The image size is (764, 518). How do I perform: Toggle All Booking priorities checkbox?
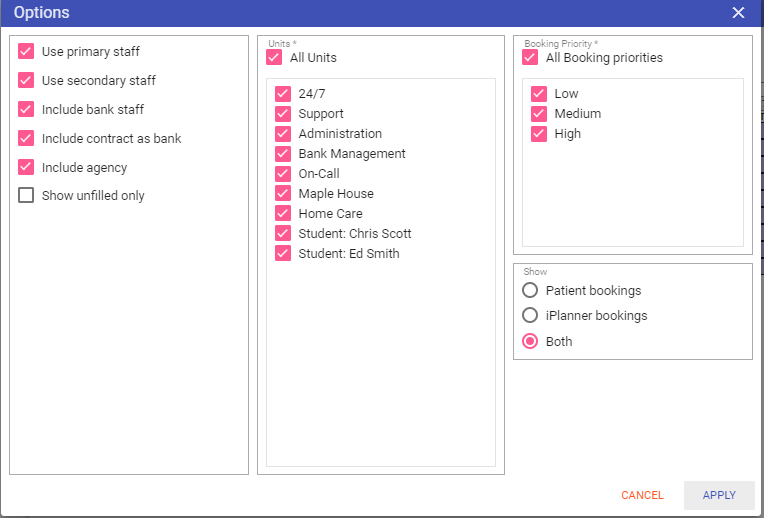click(530, 58)
